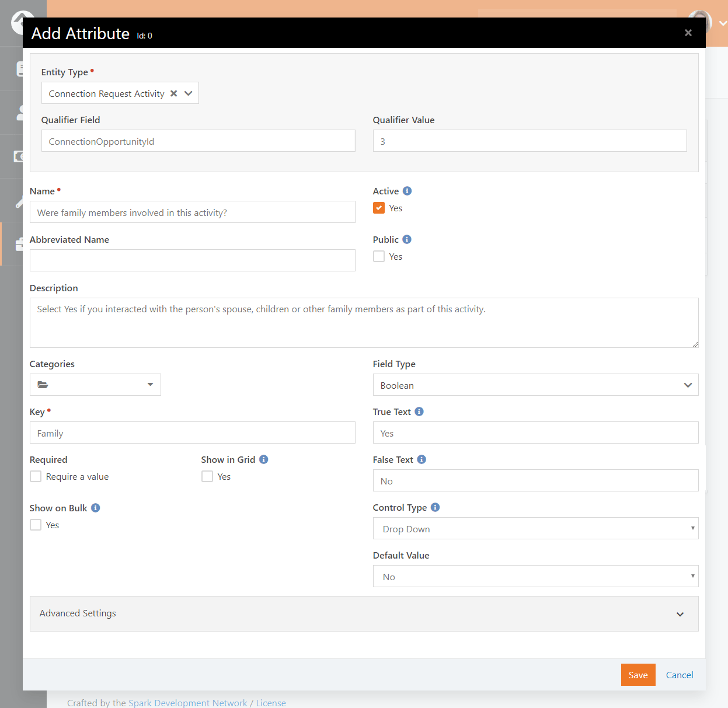Image resolution: width=728 pixels, height=708 pixels.
Task: Open the Spark Development Network link
Action: pos(188,703)
